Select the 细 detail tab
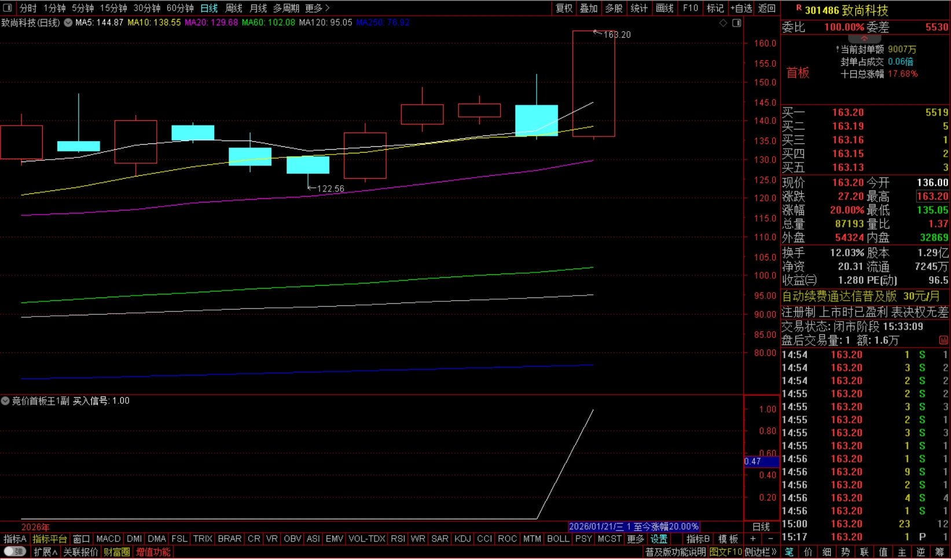The height and width of the screenshot is (560, 951). [x=827, y=552]
